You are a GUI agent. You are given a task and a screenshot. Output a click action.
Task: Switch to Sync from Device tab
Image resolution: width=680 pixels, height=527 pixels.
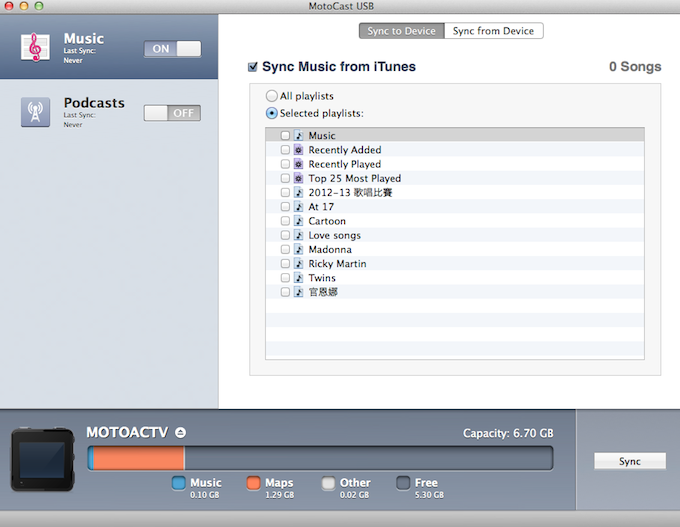point(494,31)
